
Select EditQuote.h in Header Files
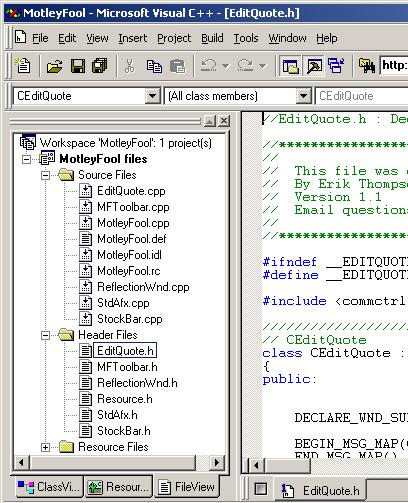[x=125, y=351]
